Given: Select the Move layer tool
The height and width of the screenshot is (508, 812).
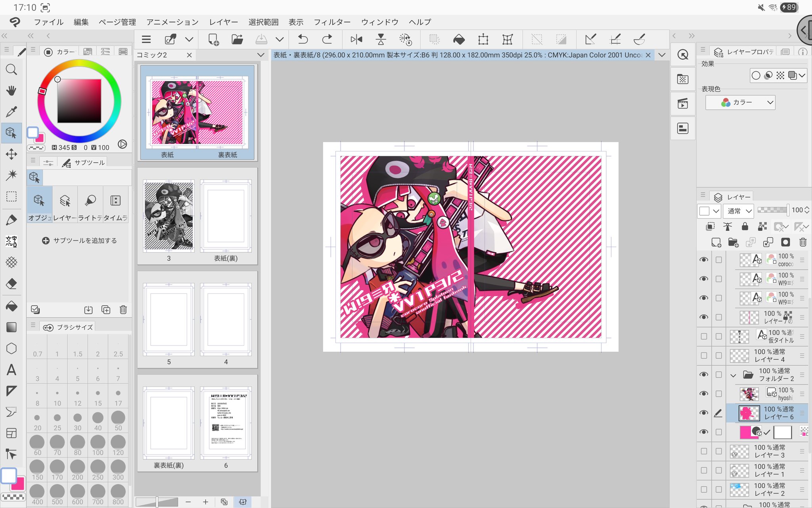Looking at the screenshot, I should click(11, 154).
